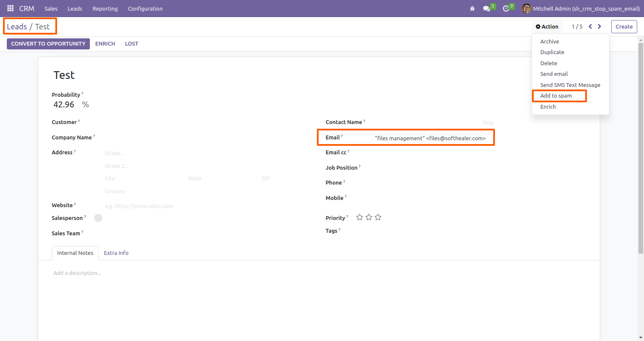Screen dimensions: 644x341
Task: Click the 1 / 5 pager counter
Action: pos(577,26)
